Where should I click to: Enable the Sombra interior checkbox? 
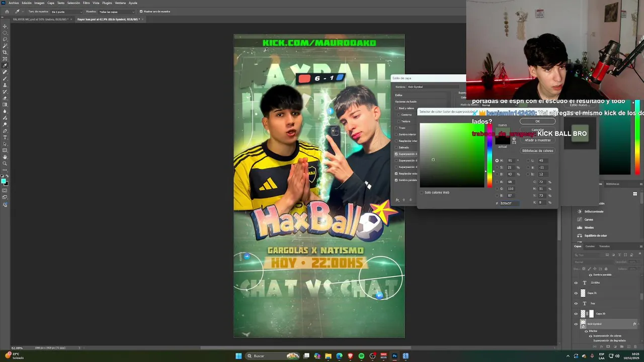[x=396, y=134]
